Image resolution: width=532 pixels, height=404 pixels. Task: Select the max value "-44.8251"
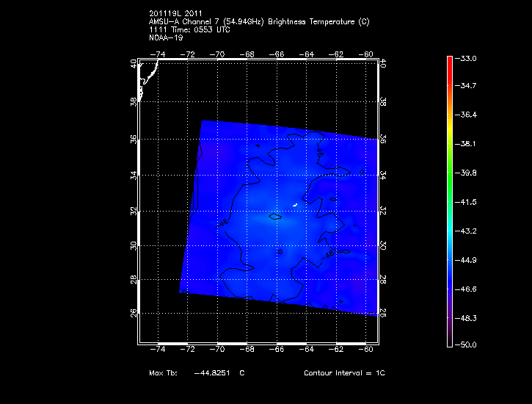click(x=212, y=372)
